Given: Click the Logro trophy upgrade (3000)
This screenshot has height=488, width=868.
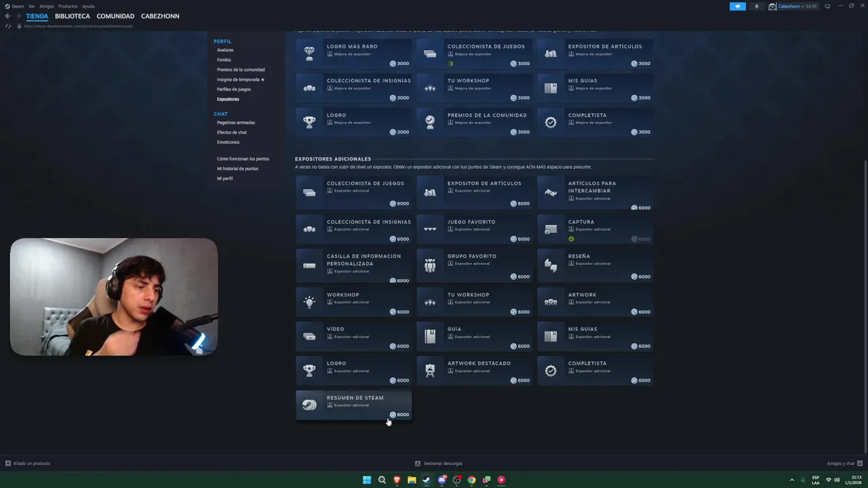Looking at the screenshot, I should (x=354, y=122).
